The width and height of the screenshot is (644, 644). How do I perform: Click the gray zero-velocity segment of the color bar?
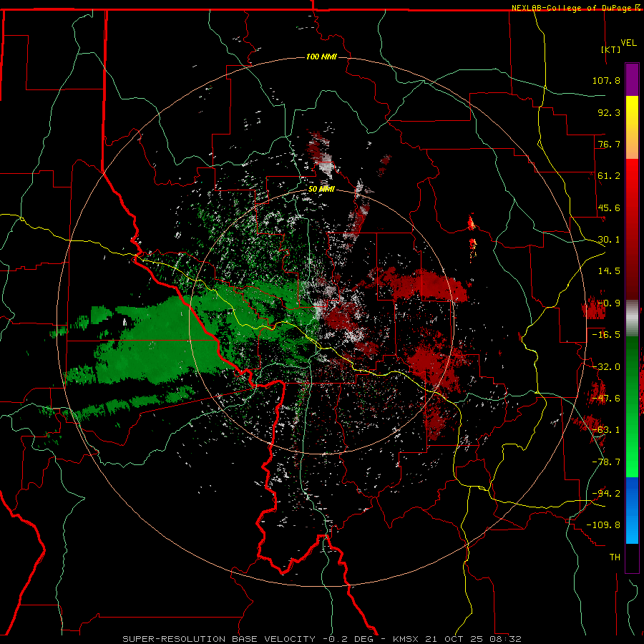(x=632, y=318)
